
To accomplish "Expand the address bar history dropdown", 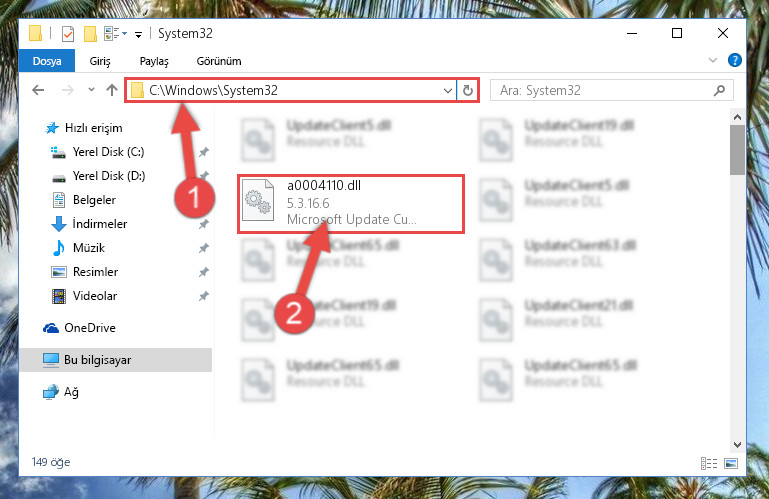I will 447,91.
